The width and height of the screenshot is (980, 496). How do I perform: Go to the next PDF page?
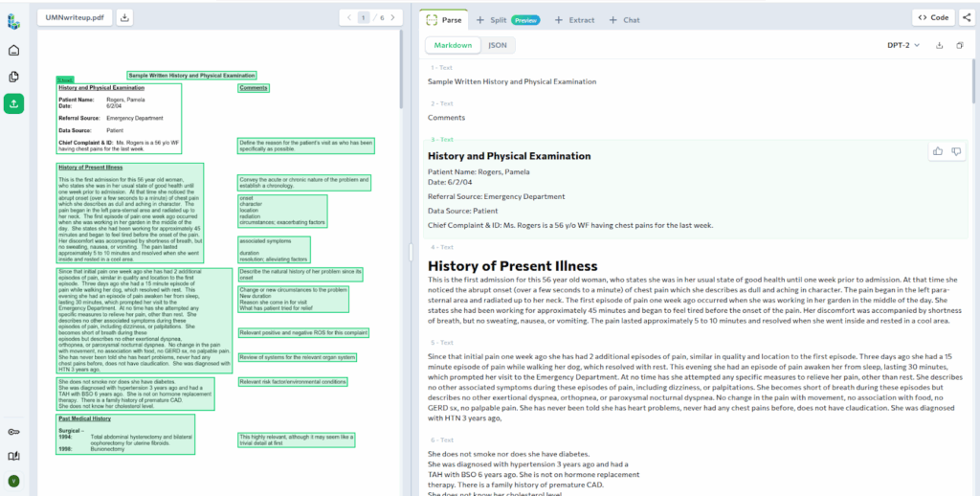coord(396,17)
